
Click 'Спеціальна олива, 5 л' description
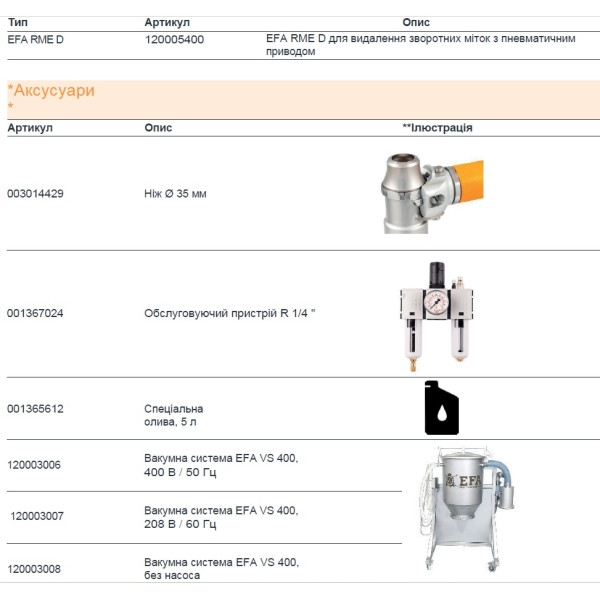(173, 415)
